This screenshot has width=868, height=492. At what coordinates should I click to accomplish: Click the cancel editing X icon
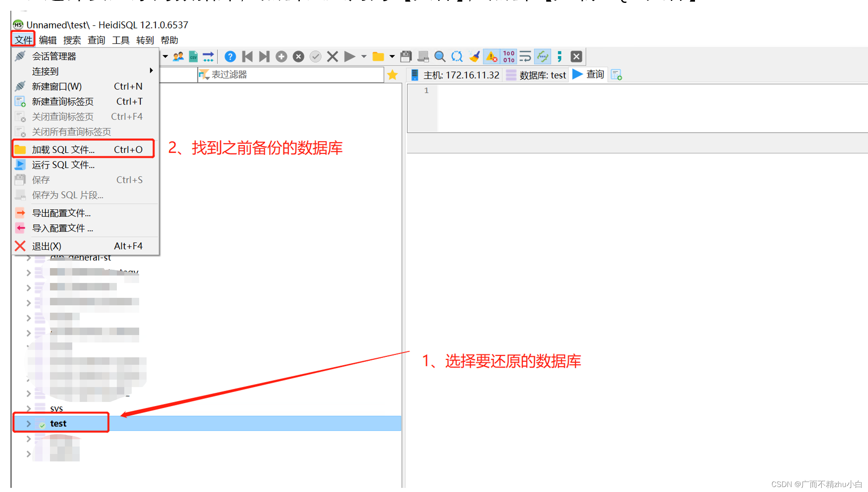[x=332, y=57]
